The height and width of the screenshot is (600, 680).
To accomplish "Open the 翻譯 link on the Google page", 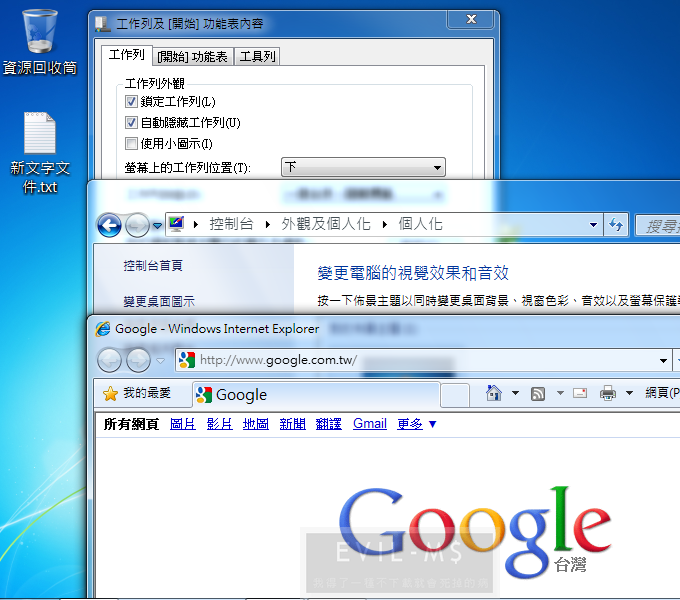I will point(329,424).
